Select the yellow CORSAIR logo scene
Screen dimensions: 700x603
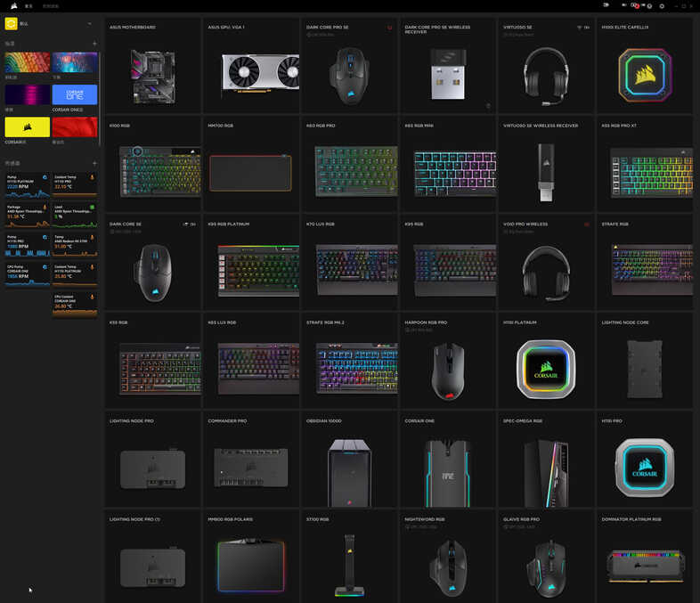[x=28, y=127]
